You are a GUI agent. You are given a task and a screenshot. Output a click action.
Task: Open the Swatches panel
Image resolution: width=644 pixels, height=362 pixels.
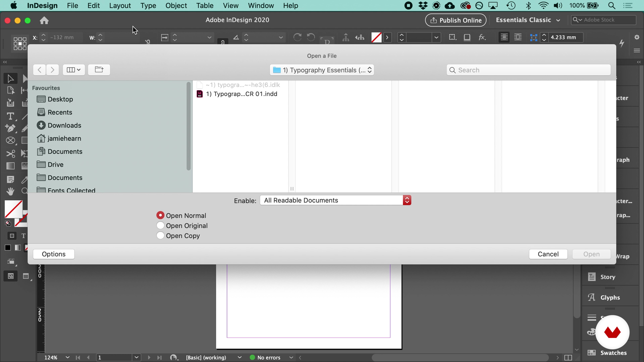(x=613, y=353)
